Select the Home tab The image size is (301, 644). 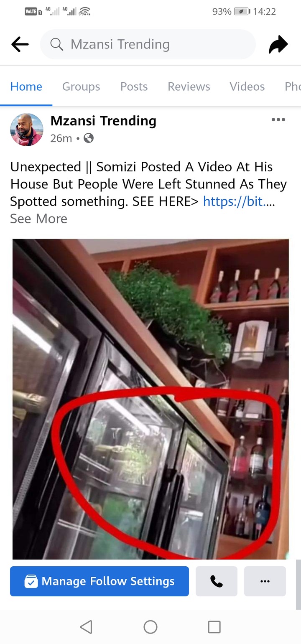pyautogui.click(x=26, y=87)
